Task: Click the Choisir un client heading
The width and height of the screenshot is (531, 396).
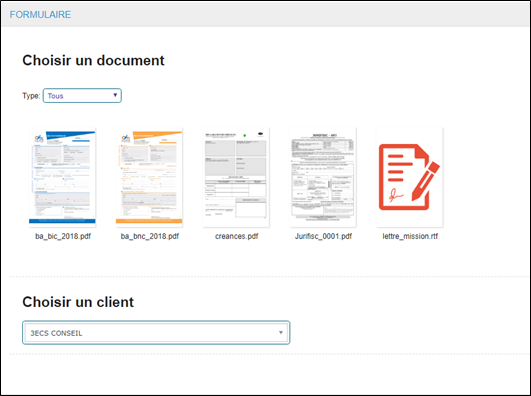Action: 78,302
